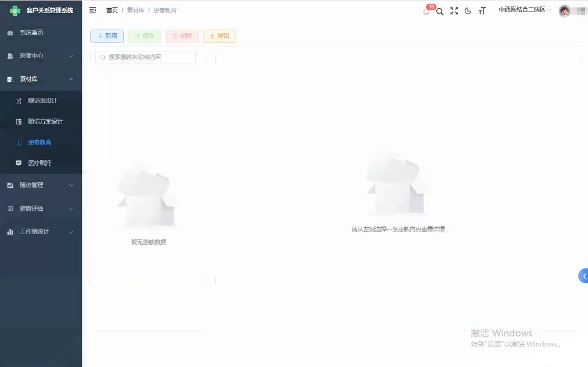Open the user avatar at top right

566,10
